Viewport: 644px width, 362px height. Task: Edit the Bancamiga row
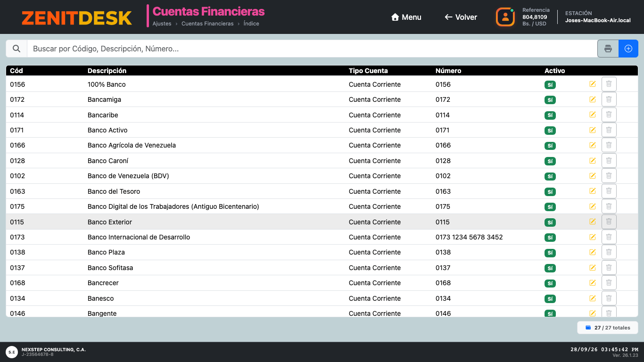coord(593,99)
